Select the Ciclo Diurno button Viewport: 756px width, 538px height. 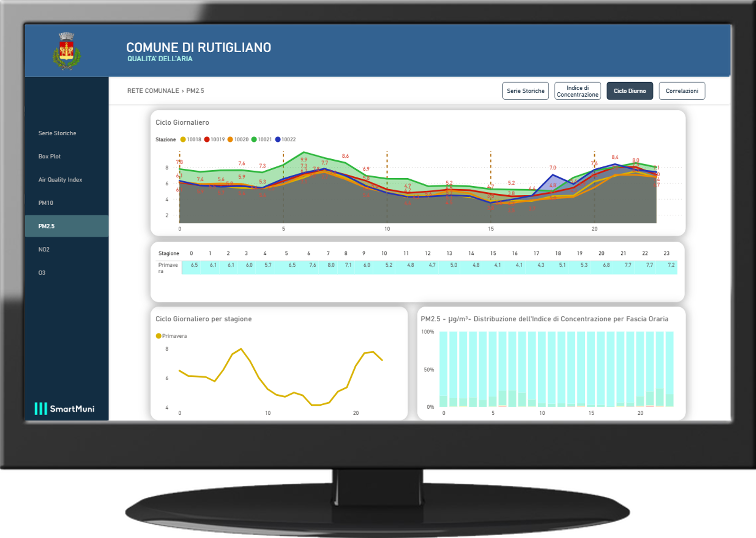click(x=630, y=91)
